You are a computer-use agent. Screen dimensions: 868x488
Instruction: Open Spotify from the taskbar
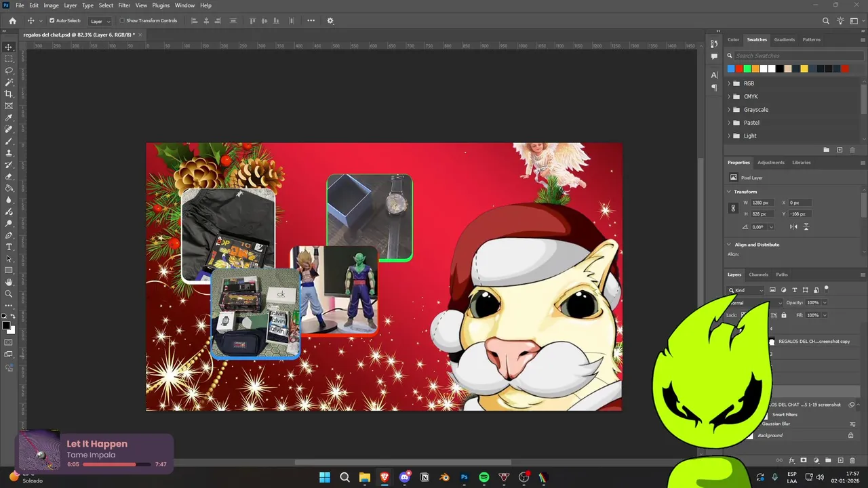(x=484, y=477)
